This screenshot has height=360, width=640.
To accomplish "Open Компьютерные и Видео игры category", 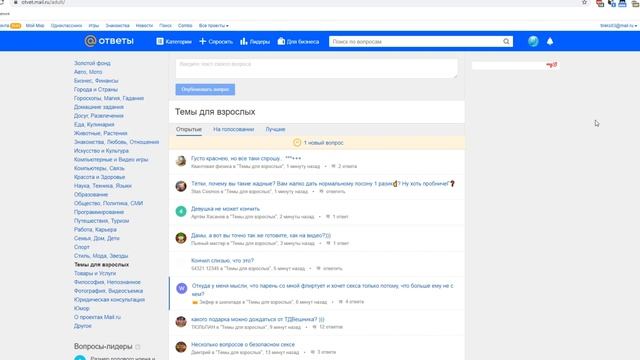I will 111,160.
